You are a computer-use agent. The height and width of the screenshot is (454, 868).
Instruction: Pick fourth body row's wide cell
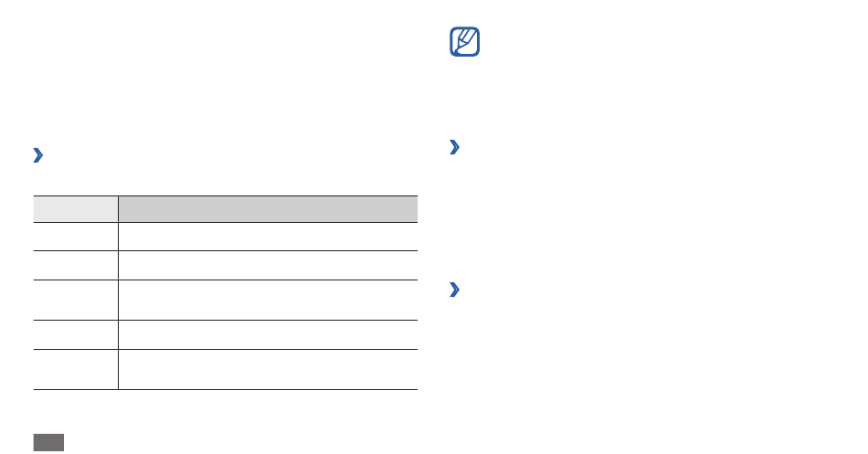tap(268, 335)
